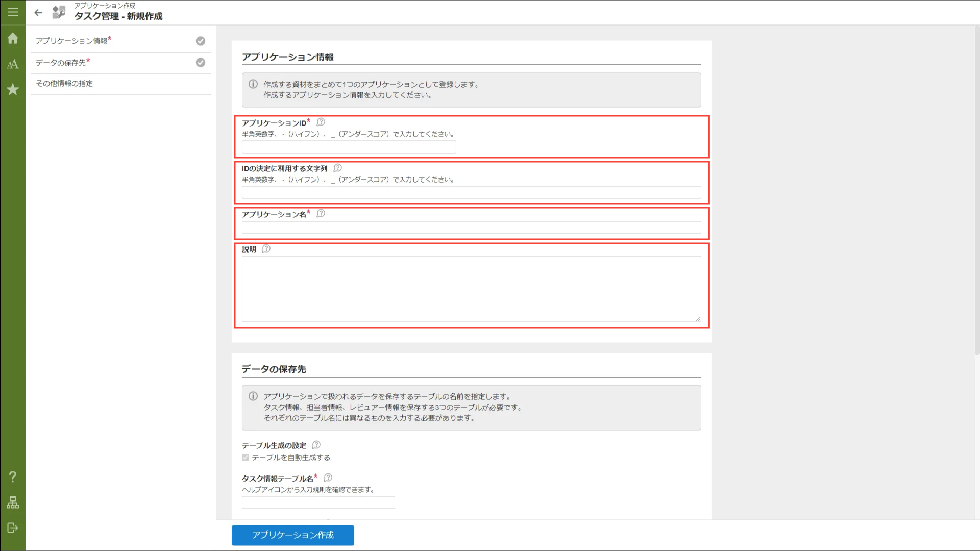This screenshot has width=980, height=551.
Task: Click help icon beside 説明 label
Action: [x=266, y=249]
